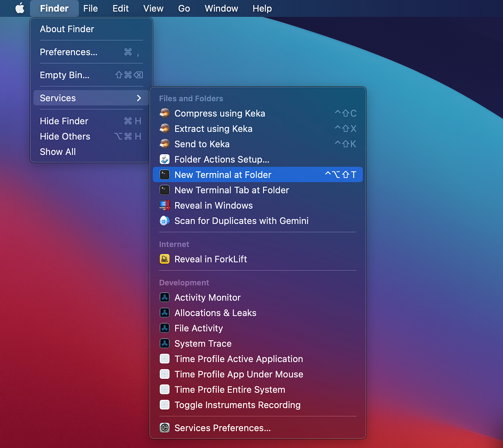Open Folder Actions Setup… label
The height and width of the screenshot is (448, 503).
[222, 160]
